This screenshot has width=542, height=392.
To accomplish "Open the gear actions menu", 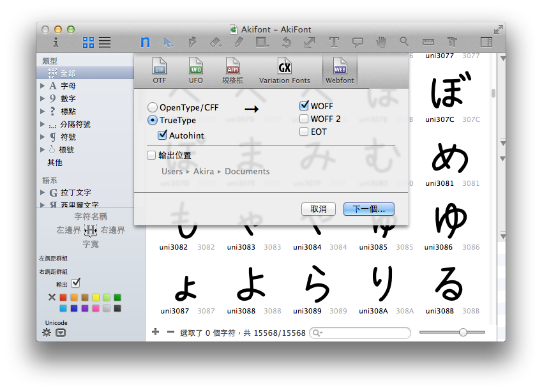I will click(x=47, y=333).
